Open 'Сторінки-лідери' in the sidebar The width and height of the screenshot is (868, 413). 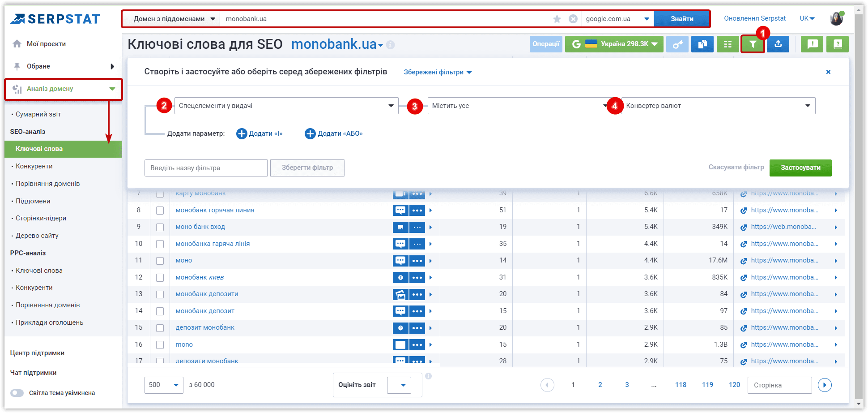click(41, 218)
